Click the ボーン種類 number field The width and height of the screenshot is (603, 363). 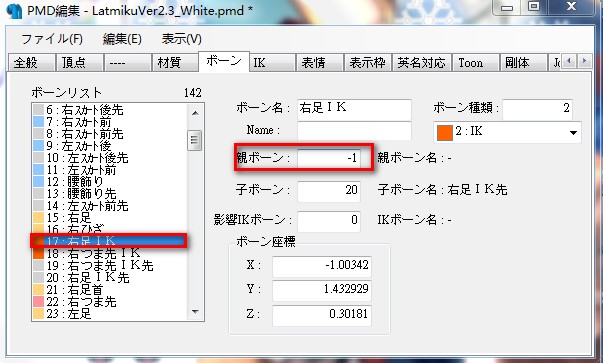coord(537,109)
